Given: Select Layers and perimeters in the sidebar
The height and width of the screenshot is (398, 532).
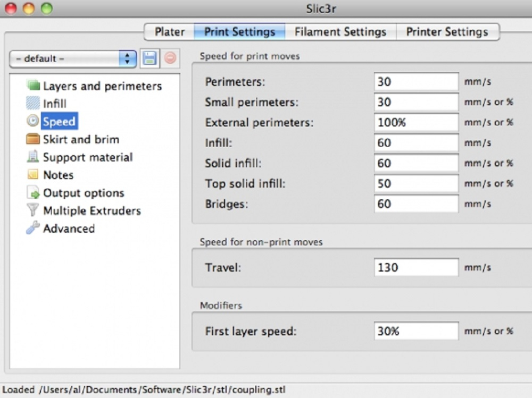Looking at the screenshot, I should [x=102, y=86].
